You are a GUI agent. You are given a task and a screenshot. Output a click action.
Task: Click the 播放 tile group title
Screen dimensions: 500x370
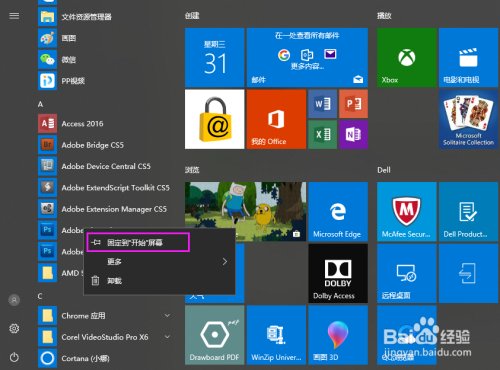click(384, 16)
